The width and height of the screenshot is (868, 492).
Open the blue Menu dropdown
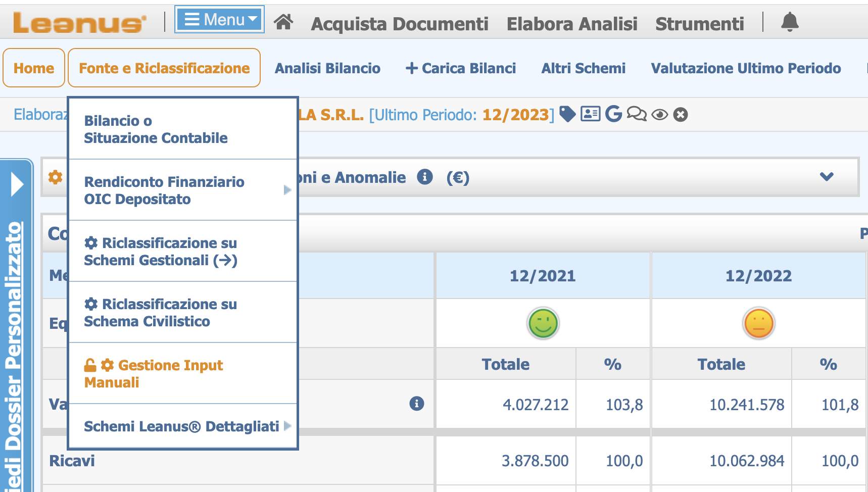click(219, 20)
